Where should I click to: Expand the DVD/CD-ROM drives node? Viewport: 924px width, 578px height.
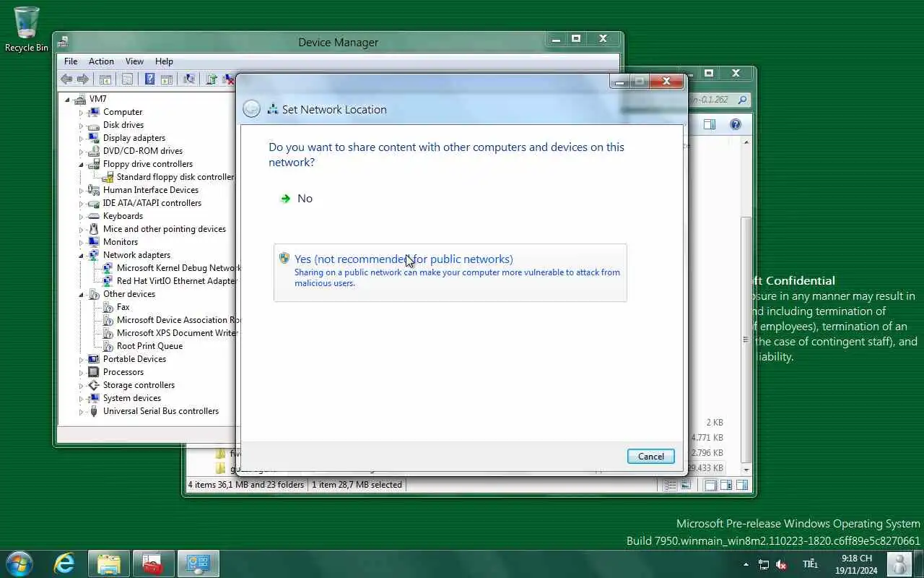click(81, 151)
